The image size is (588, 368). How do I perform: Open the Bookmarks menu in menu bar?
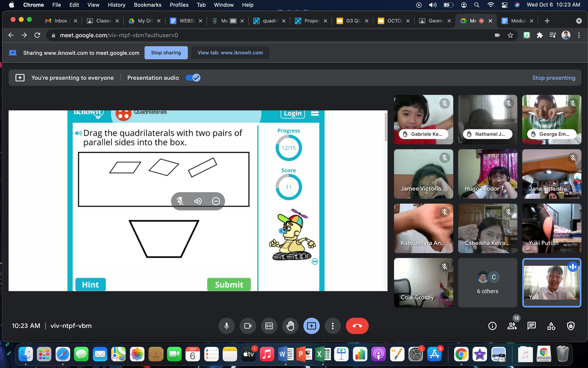pos(148,5)
